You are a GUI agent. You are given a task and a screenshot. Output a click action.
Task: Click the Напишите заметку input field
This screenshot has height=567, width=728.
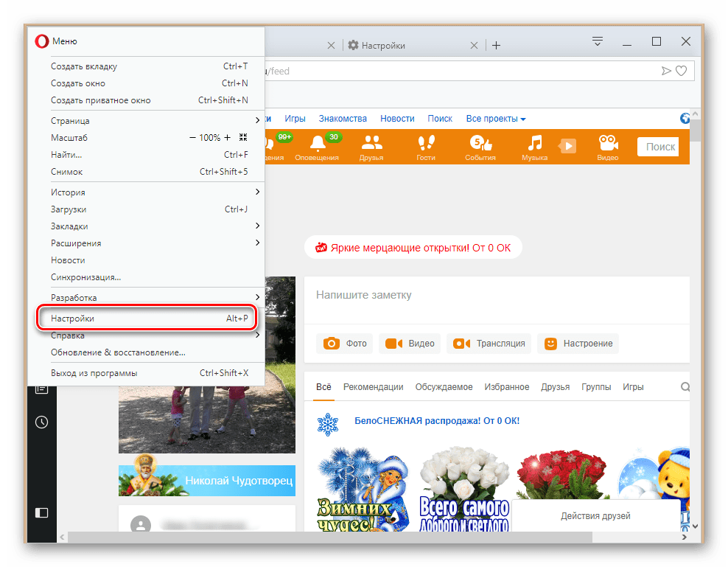coord(494,295)
